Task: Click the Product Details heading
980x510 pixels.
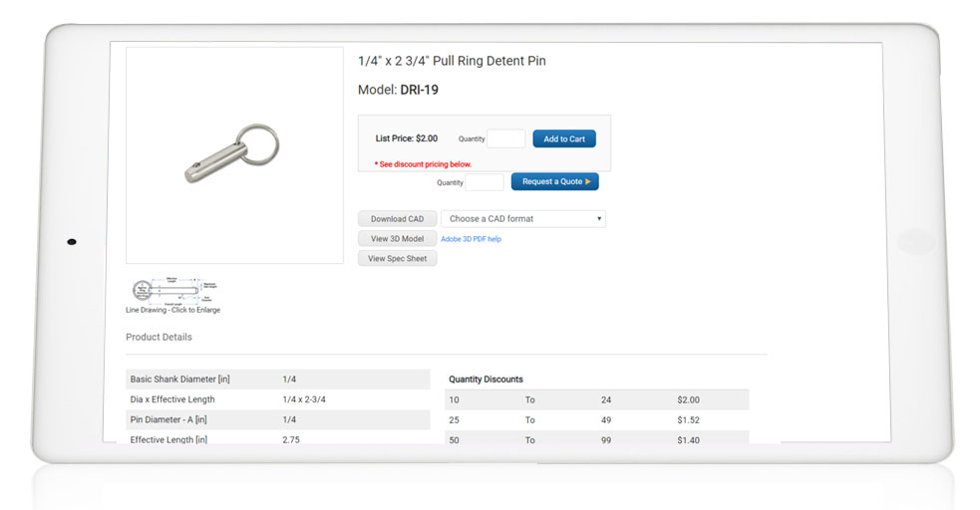Action: [x=159, y=337]
